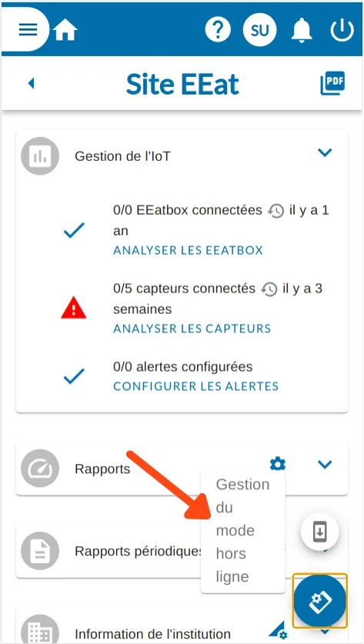
Task: Expand the Rapports section chevron
Action: pyautogui.click(x=325, y=465)
